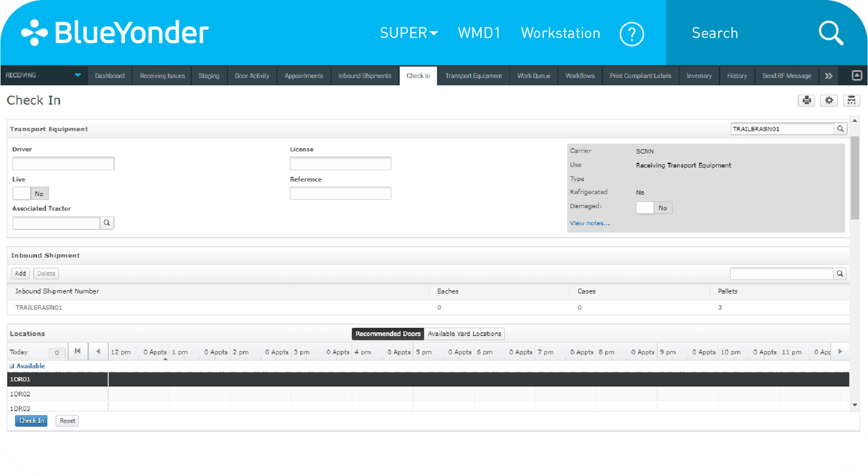The width and height of the screenshot is (868, 476).
Task: Open the settings gear icon near the printer
Action: click(829, 100)
